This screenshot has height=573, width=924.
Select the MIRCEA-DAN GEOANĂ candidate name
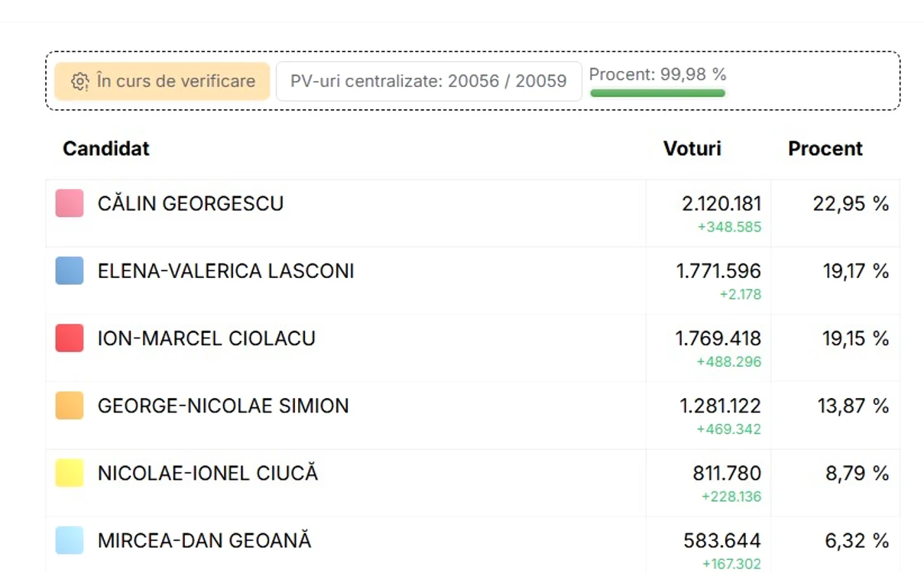(x=205, y=540)
